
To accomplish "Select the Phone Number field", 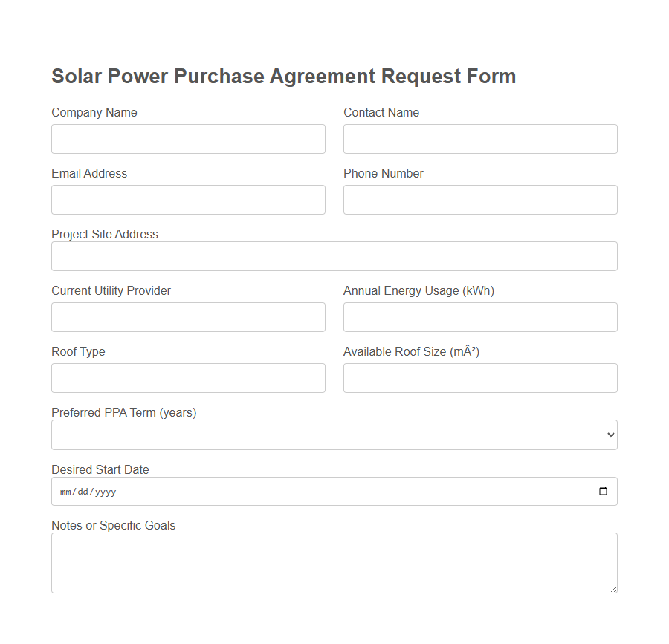I will tap(480, 200).
